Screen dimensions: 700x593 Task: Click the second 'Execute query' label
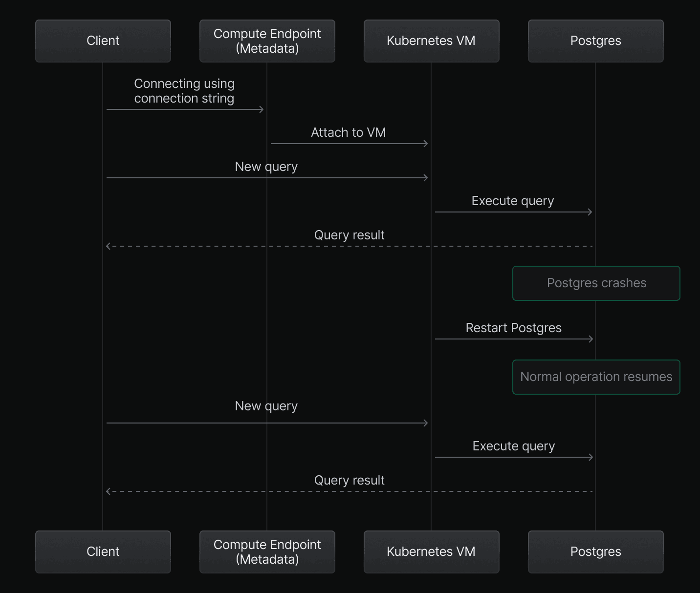coord(513,446)
